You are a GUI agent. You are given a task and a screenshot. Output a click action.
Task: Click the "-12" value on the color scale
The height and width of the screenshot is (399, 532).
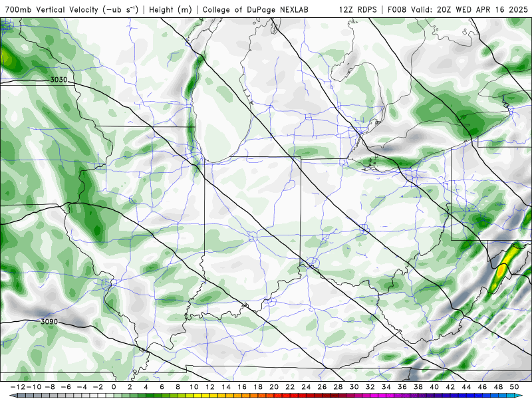pyautogui.click(x=17, y=387)
